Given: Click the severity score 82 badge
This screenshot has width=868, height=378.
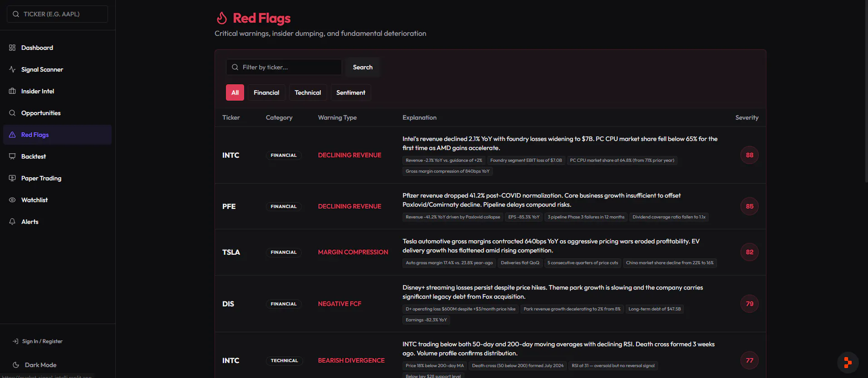Looking at the screenshot, I should [x=750, y=252].
